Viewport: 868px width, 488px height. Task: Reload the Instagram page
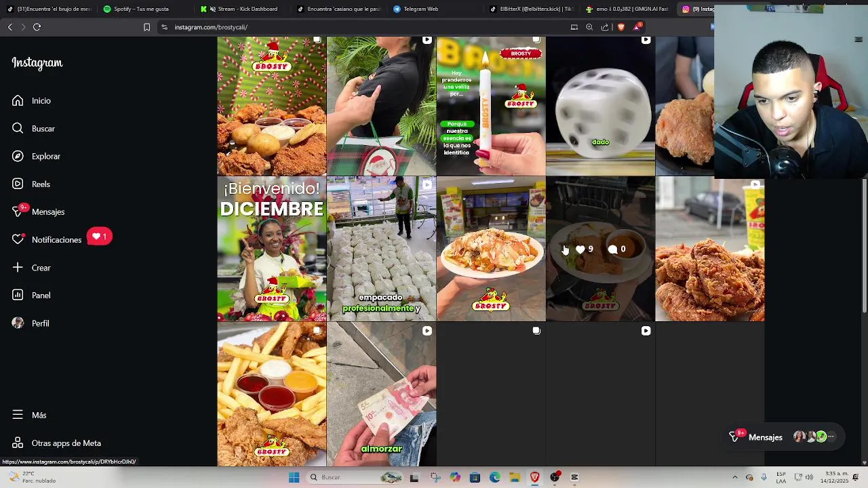pos(37,27)
